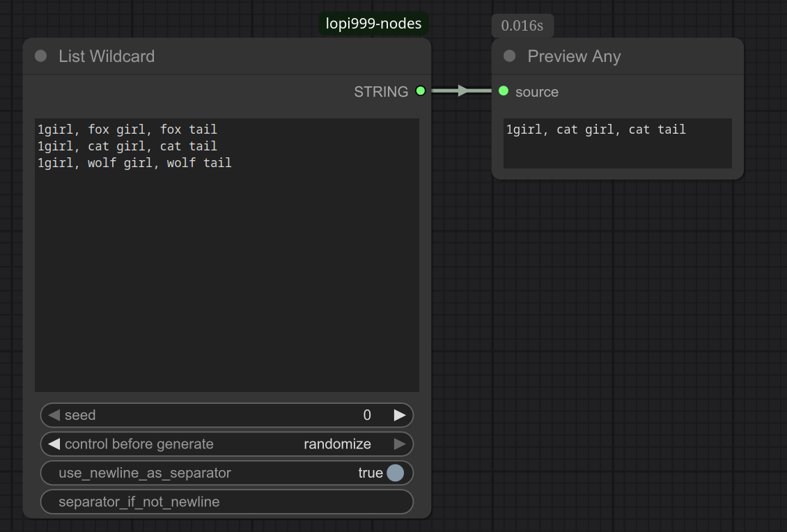This screenshot has width=787, height=532.
Task: Click the lopi999-nodes badge
Action: click(373, 24)
